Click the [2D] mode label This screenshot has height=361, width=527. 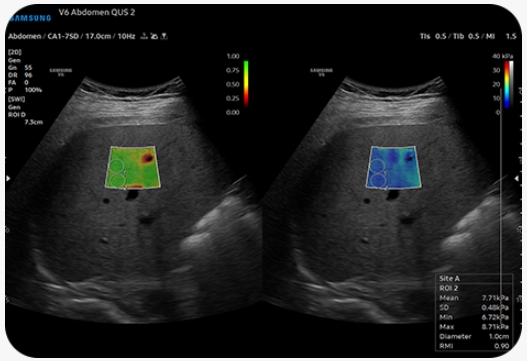15,52
